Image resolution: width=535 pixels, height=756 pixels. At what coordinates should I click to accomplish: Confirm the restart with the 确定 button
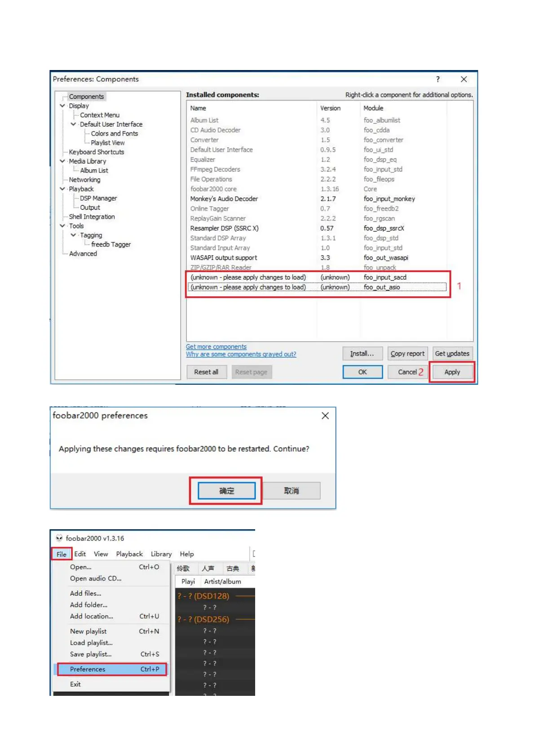(x=227, y=491)
